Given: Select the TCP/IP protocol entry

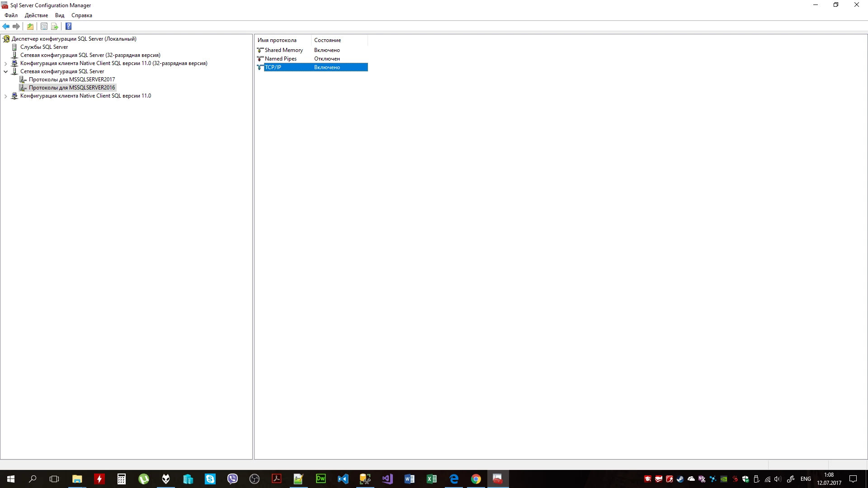Looking at the screenshot, I should point(273,67).
